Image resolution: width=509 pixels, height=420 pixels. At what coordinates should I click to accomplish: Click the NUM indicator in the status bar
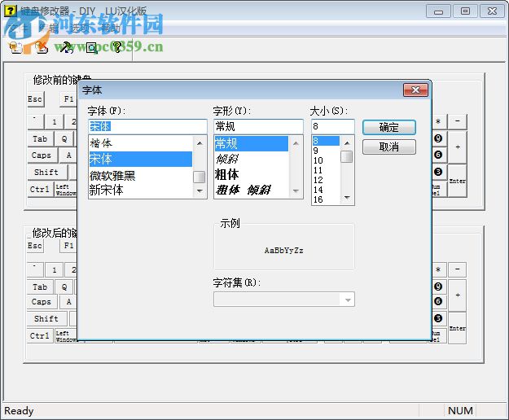[460, 410]
